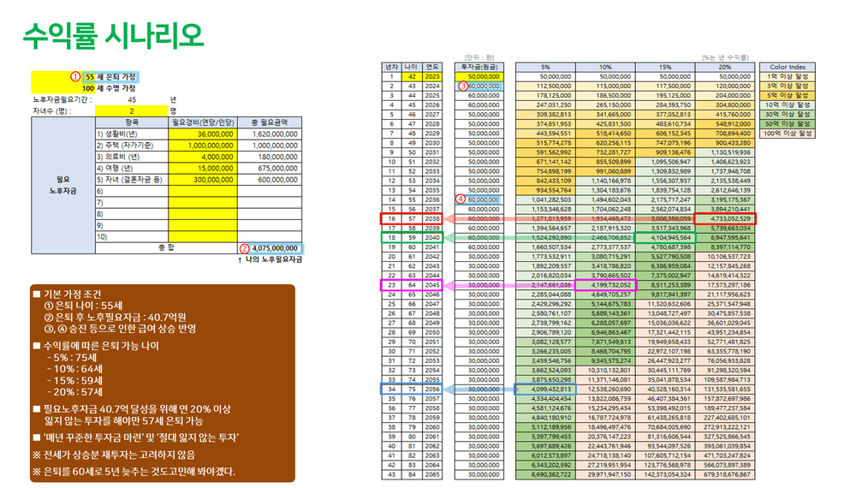Viewport: 868px width, 488px height.
Task: Click the circled number 1 marker beside retirement age
Action: tap(75, 76)
